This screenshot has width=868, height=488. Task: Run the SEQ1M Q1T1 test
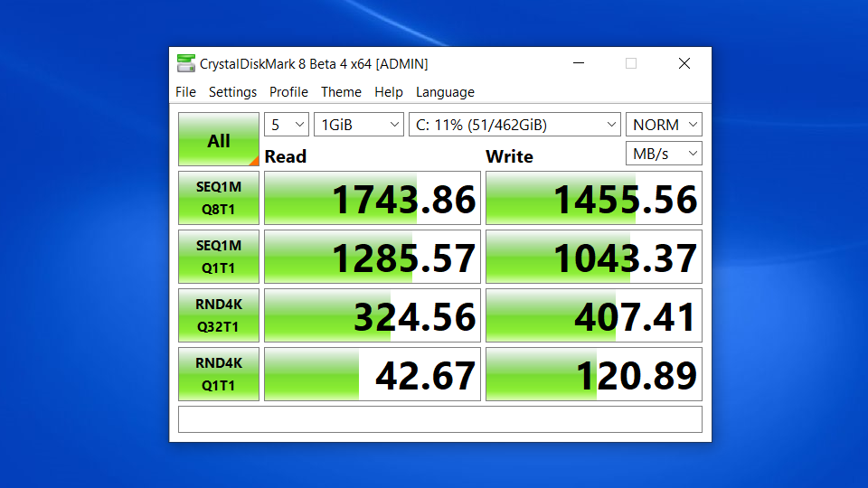tap(219, 257)
